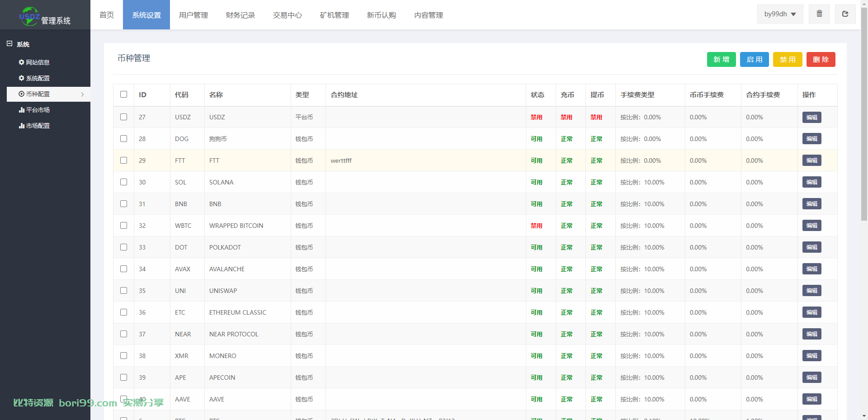Click the green 新增 button
The image size is (868, 420).
coord(722,60)
